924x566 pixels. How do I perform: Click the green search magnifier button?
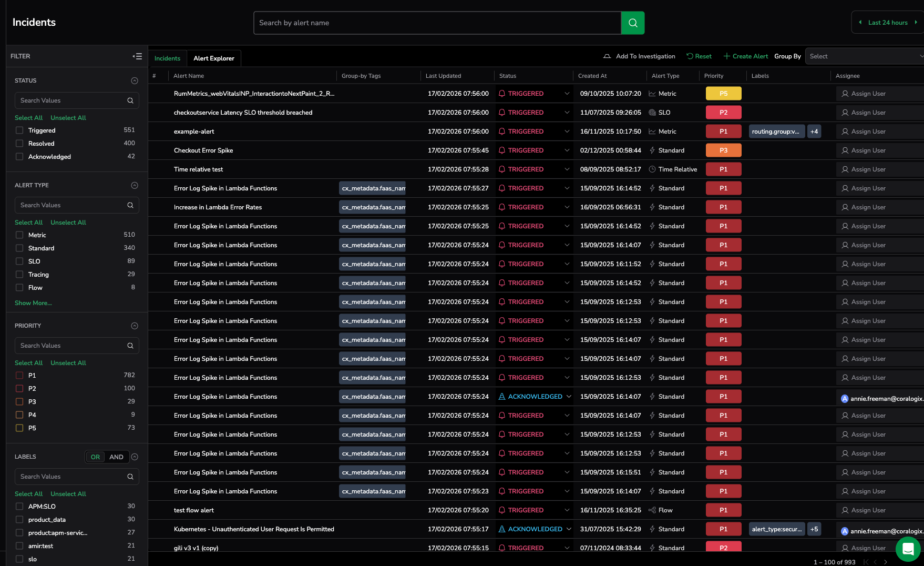tap(632, 23)
